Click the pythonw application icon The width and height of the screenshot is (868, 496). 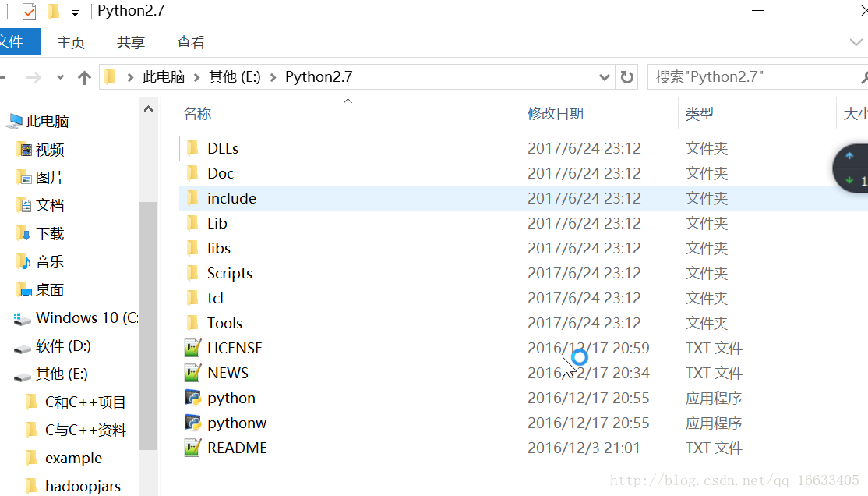(192, 422)
